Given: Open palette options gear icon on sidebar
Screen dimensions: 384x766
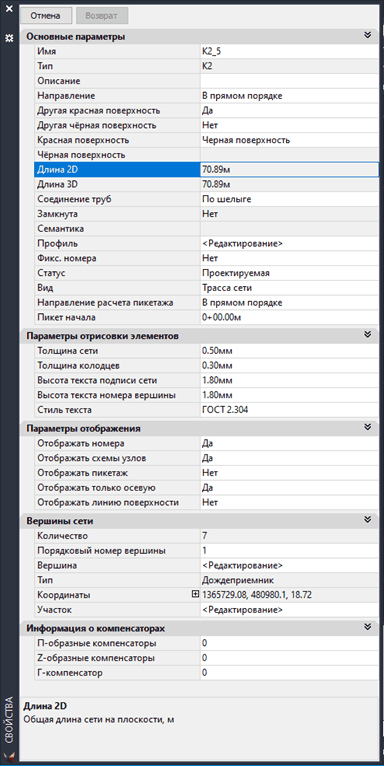Looking at the screenshot, I should [8, 38].
